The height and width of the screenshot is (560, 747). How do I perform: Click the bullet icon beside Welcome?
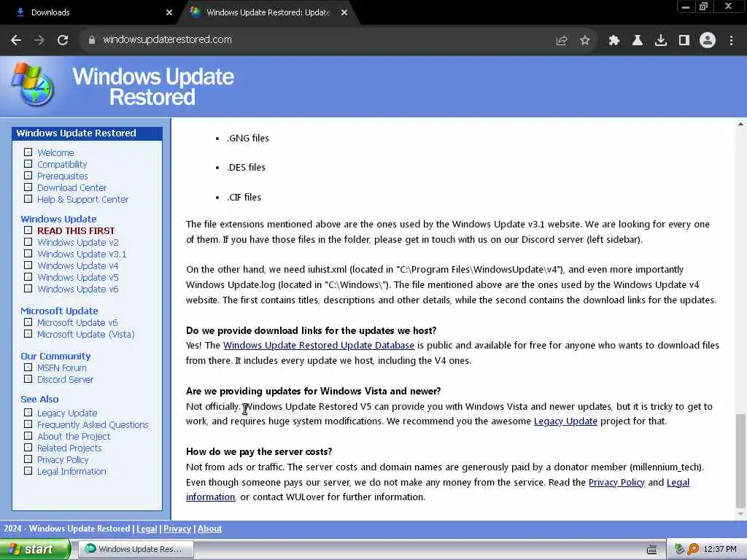point(28,152)
